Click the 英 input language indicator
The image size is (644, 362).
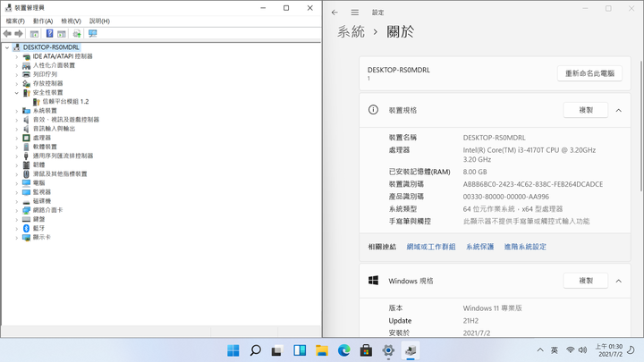pyautogui.click(x=554, y=350)
